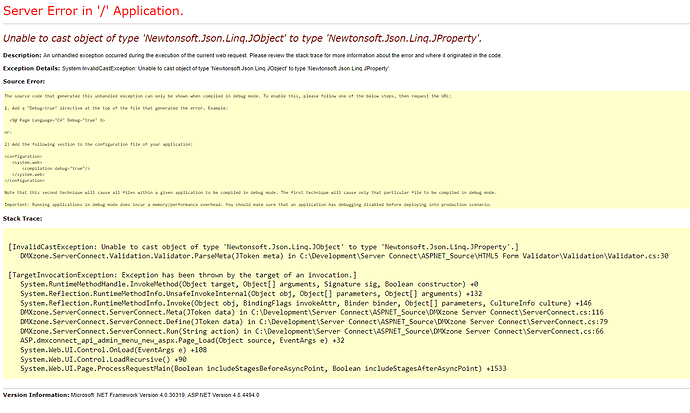Click the 'Server Error in '/' Application.' heading
The width and height of the screenshot is (690, 413).
(x=93, y=11)
